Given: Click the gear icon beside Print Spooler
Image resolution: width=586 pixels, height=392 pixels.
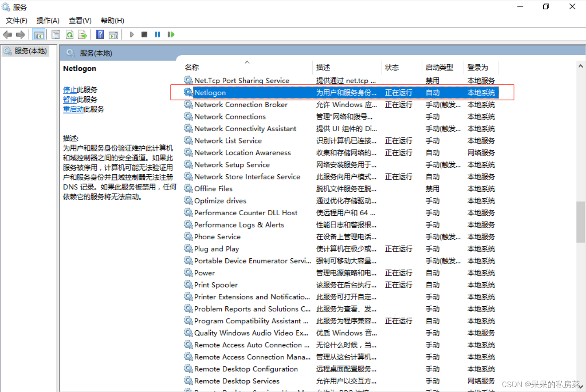Looking at the screenshot, I should (188, 284).
